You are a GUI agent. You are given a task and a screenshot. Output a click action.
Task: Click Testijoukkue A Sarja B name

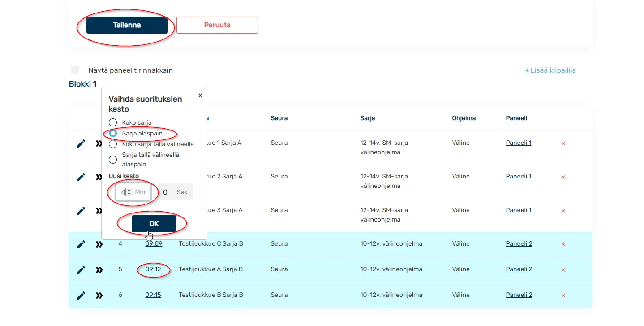pos(210,269)
